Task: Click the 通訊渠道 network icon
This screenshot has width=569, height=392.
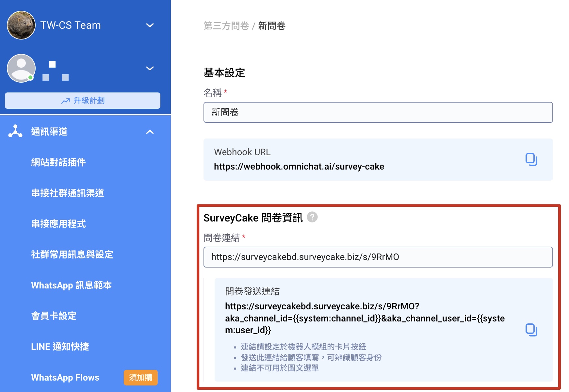Action: [x=15, y=131]
